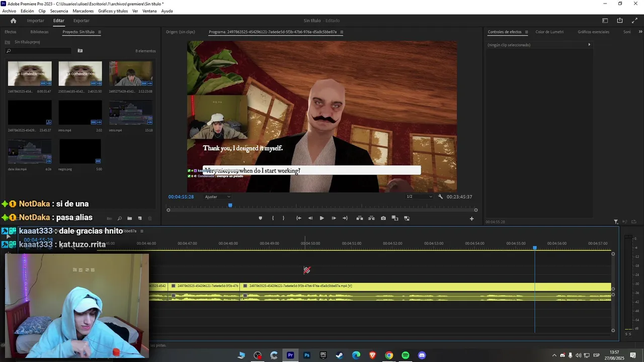644x362 pixels.
Task: Mark Out point on Program monitor
Action: click(x=283, y=218)
